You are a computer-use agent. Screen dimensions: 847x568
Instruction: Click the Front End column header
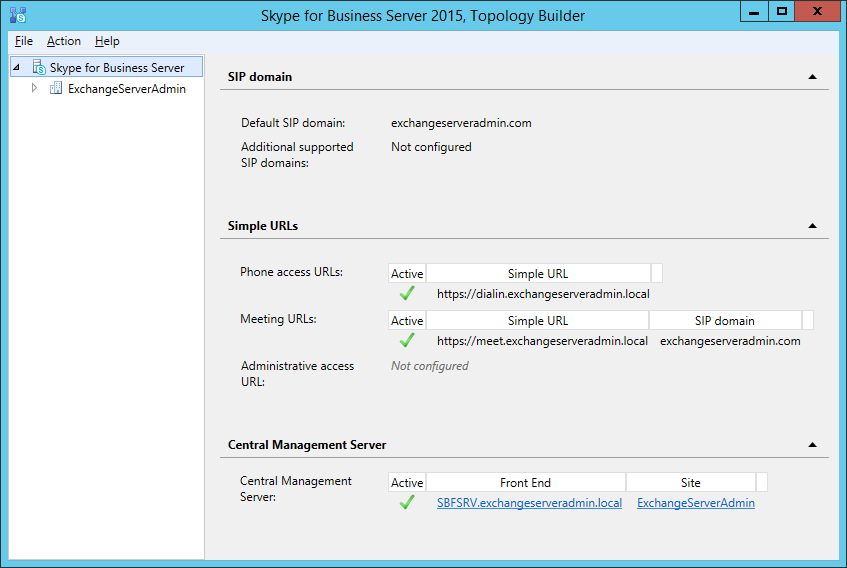pyautogui.click(x=526, y=482)
